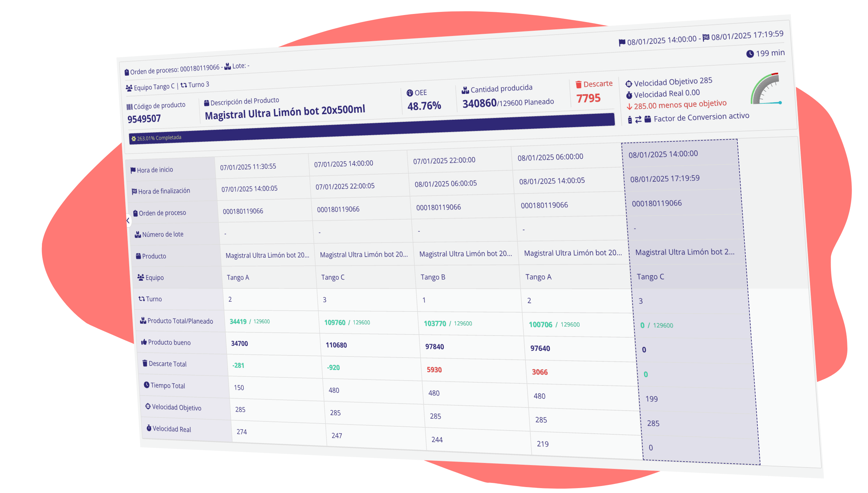Click Velocidad Real value 244

click(437, 440)
